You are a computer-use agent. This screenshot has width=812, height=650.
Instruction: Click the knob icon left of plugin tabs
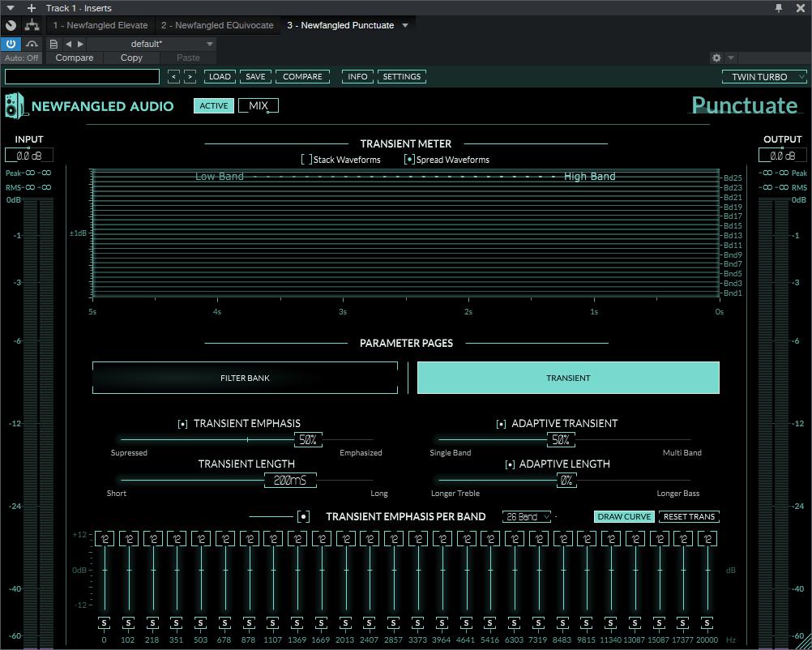tap(11, 25)
